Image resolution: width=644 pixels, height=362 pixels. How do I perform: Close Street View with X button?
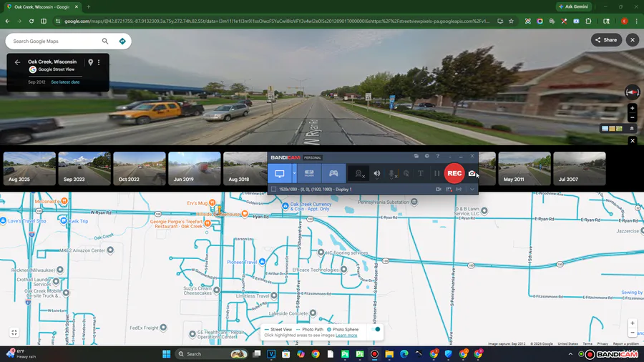[x=633, y=40]
